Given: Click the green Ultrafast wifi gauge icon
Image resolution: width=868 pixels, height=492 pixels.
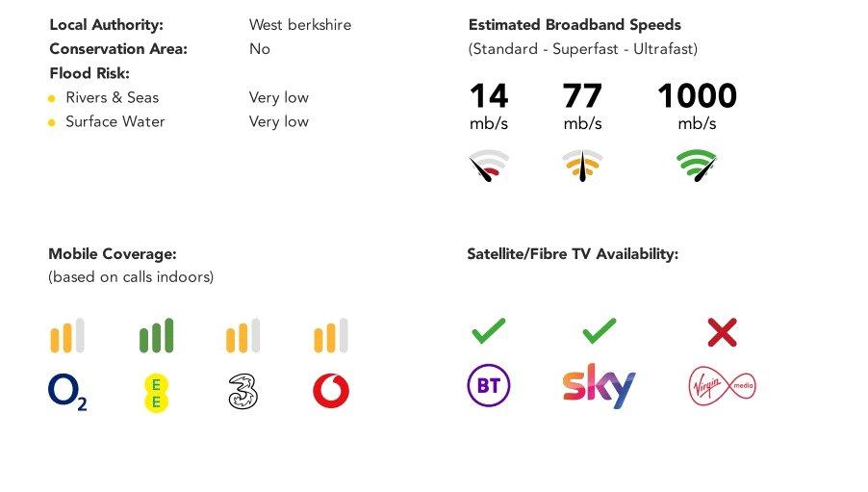Looking at the screenshot, I should pyautogui.click(x=697, y=165).
